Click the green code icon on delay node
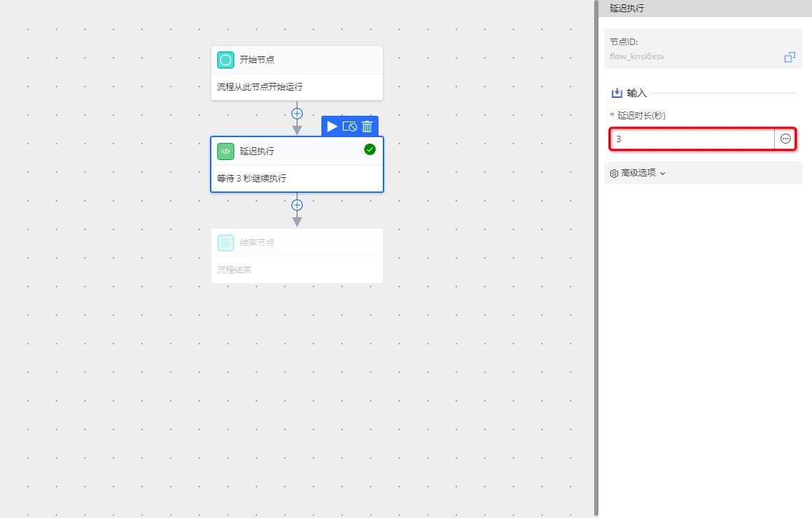Viewport: 812px width, 518px height. click(226, 151)
